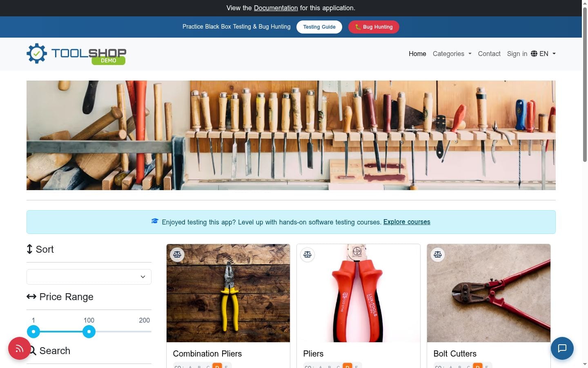Follow the Explore courses link
Viewport: 588px width, 368px height.
coord(407,222)
